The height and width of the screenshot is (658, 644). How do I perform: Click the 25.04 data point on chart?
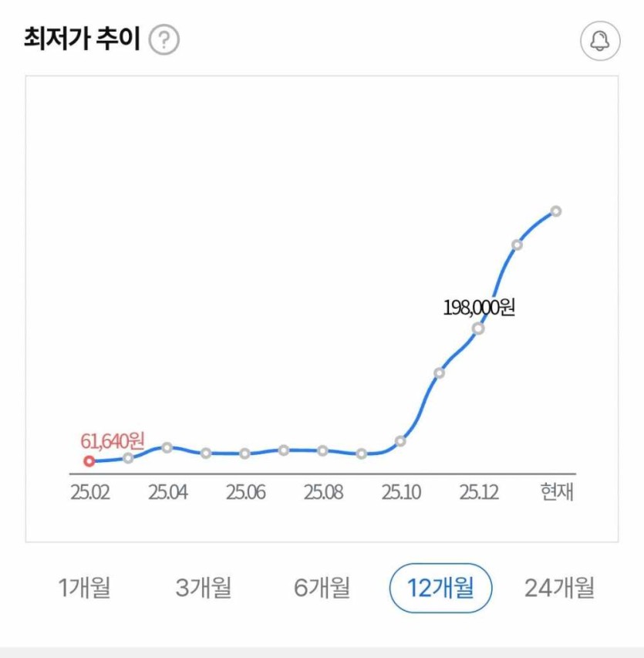pos(167,447)
